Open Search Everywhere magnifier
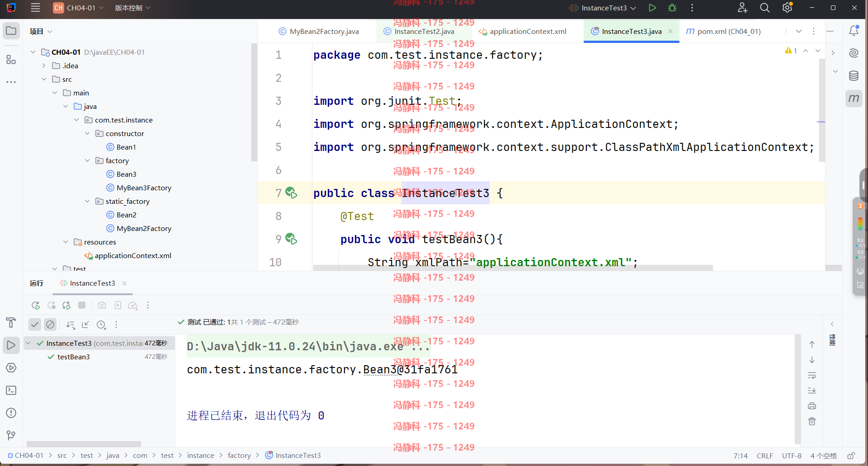 coord(764,8)
